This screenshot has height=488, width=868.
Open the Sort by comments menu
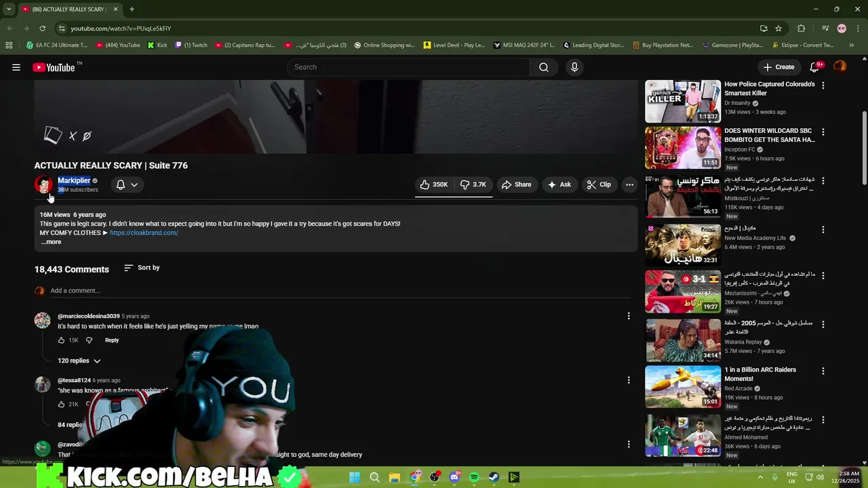tap(142, 268)
